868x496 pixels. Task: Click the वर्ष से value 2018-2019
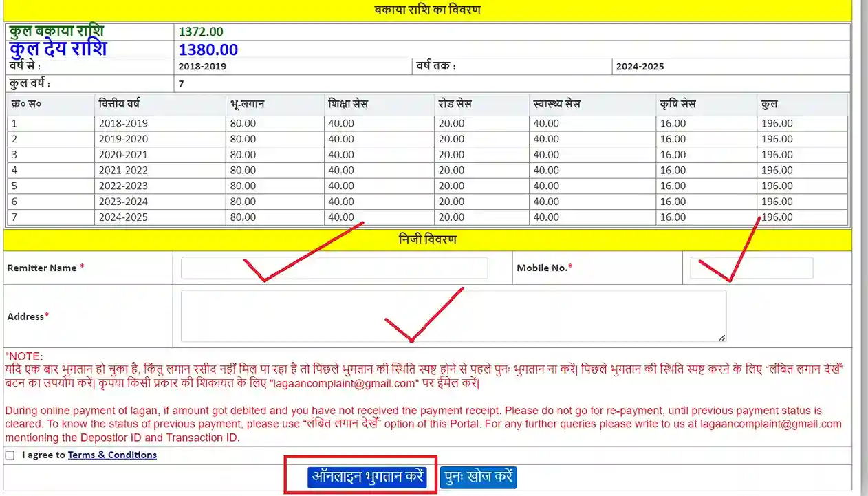[x=202, y=67]
